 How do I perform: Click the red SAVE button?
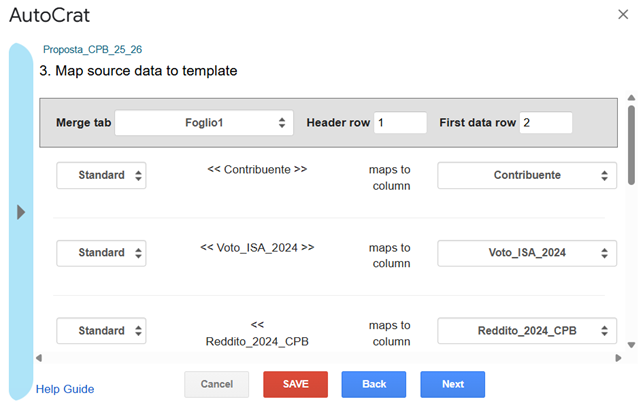pyautogui.click(x=295, y=384)
